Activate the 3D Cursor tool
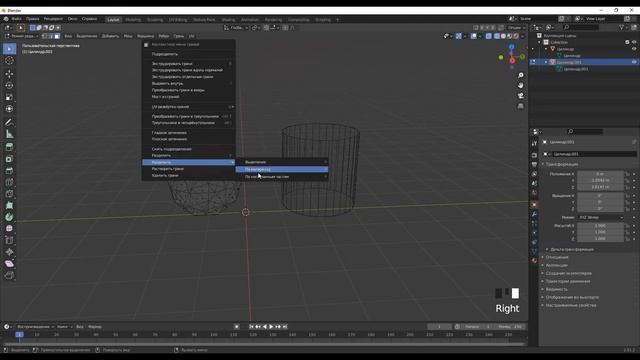 (9, 60)
